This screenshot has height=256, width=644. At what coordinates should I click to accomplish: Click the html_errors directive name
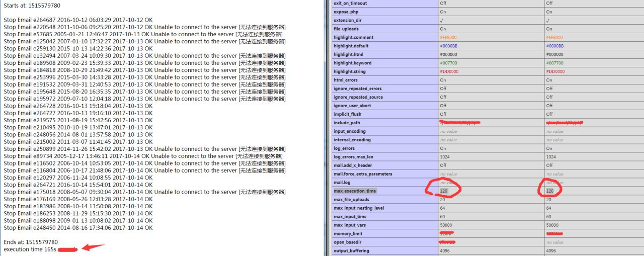346,80
